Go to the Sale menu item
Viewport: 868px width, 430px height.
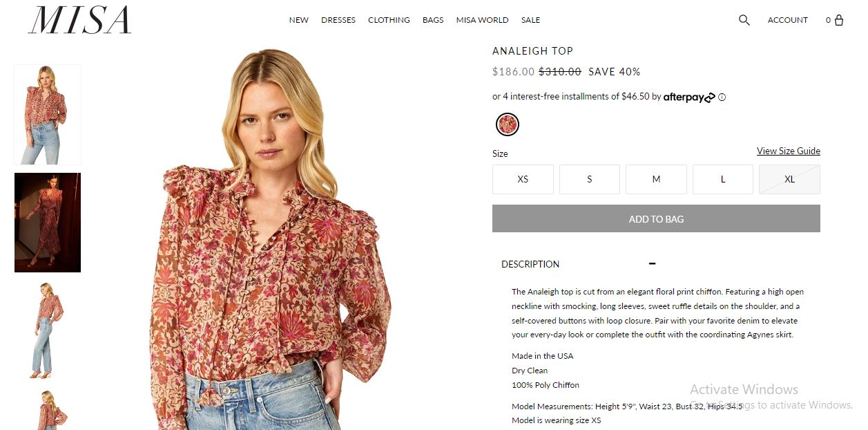click(530, 20)
